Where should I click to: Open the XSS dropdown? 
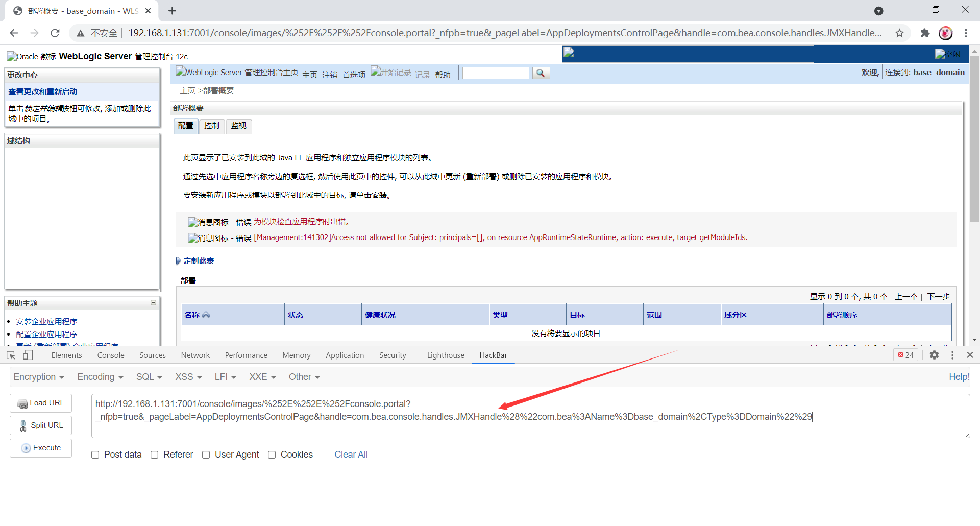point(188,377)
